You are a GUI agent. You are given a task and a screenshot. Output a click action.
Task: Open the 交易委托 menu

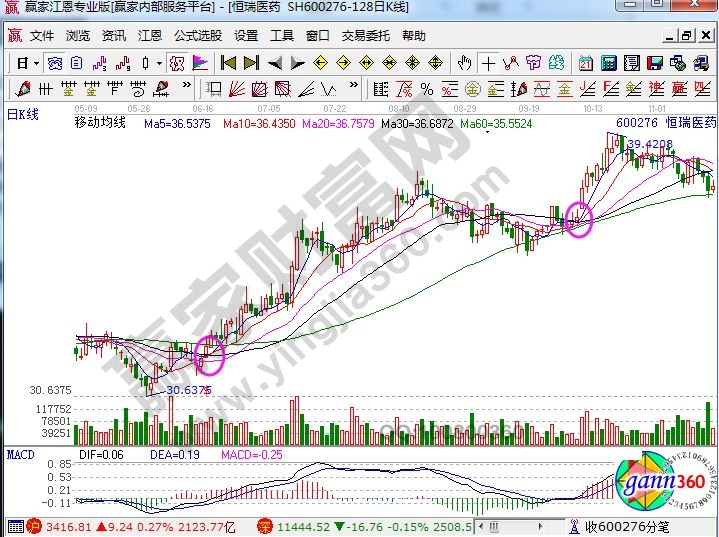click(365, 35)
